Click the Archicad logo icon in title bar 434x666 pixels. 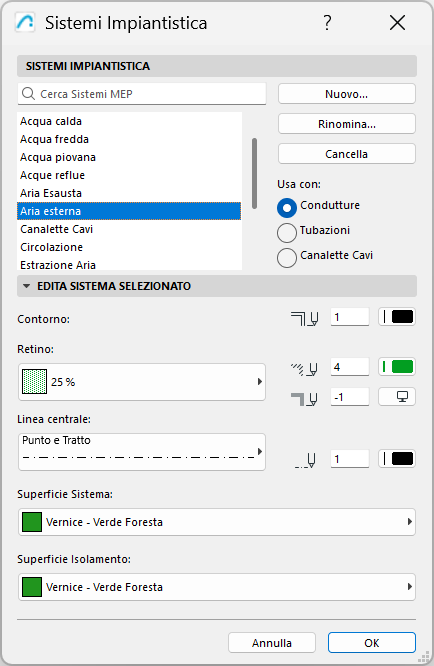(25, 22)
